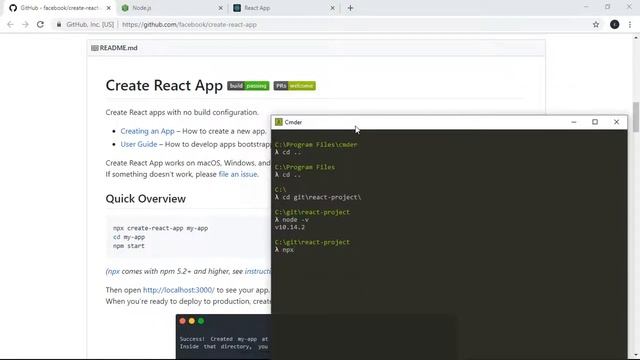Switch to the Node.js tab
Viewport: 640px width, 360px height.
(171, 8)
